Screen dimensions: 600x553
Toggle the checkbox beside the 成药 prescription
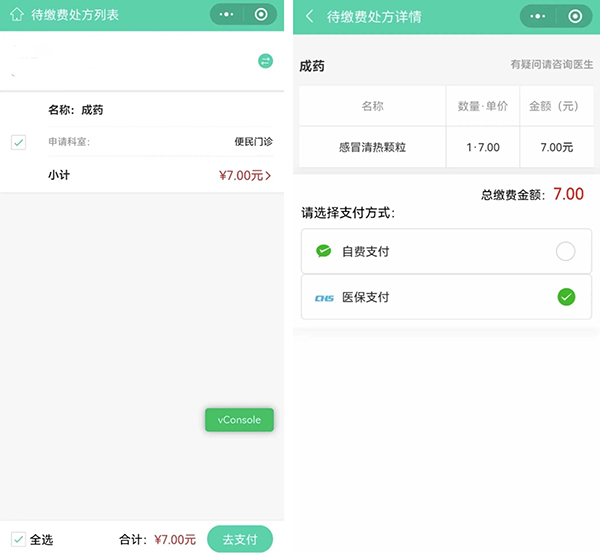(18, 142)
